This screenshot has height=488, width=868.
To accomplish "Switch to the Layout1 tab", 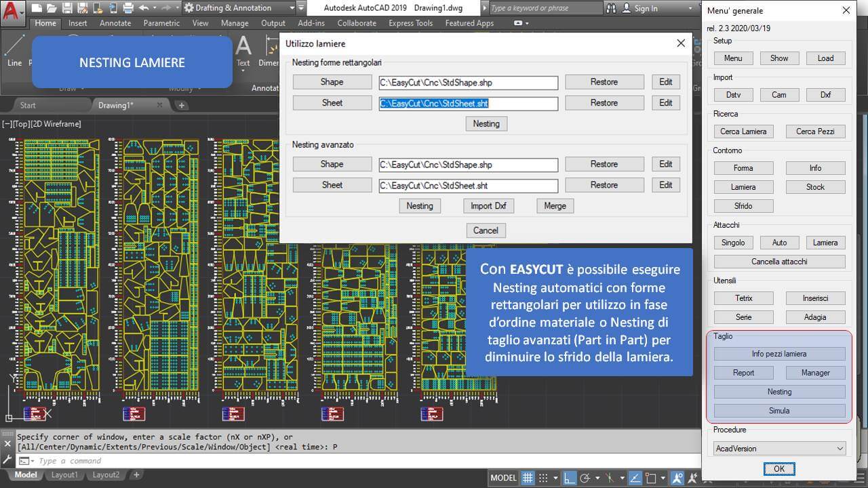I will [64, 475].
